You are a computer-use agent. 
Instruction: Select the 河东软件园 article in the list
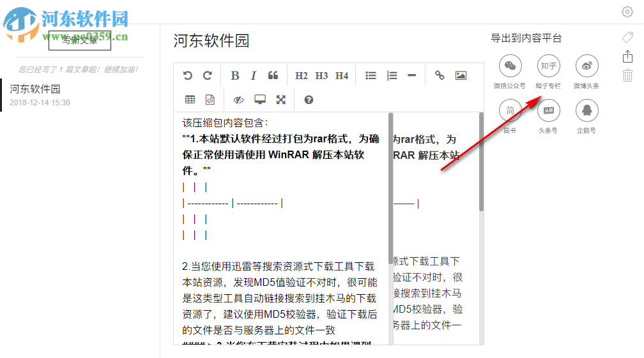(80, 95)
